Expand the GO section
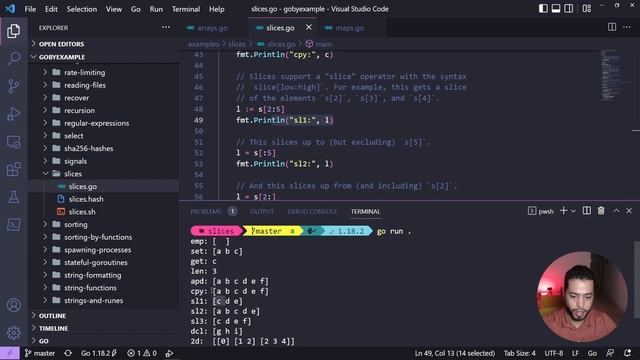The image size is (640, 360). (43, 341)
